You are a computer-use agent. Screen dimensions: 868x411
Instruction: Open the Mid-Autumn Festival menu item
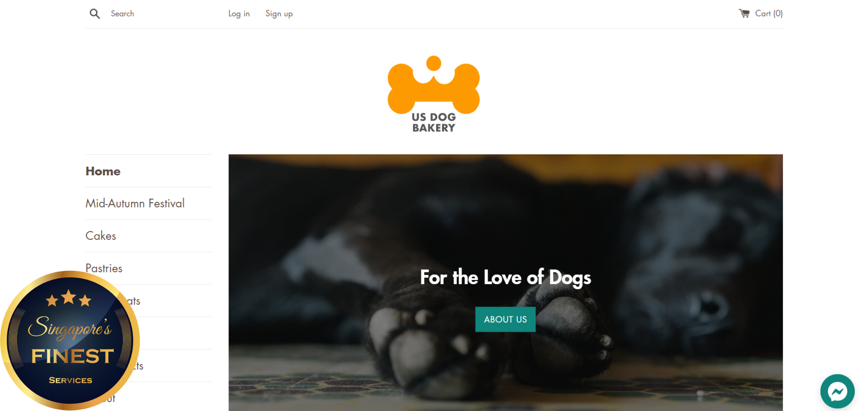pos(135,203)
